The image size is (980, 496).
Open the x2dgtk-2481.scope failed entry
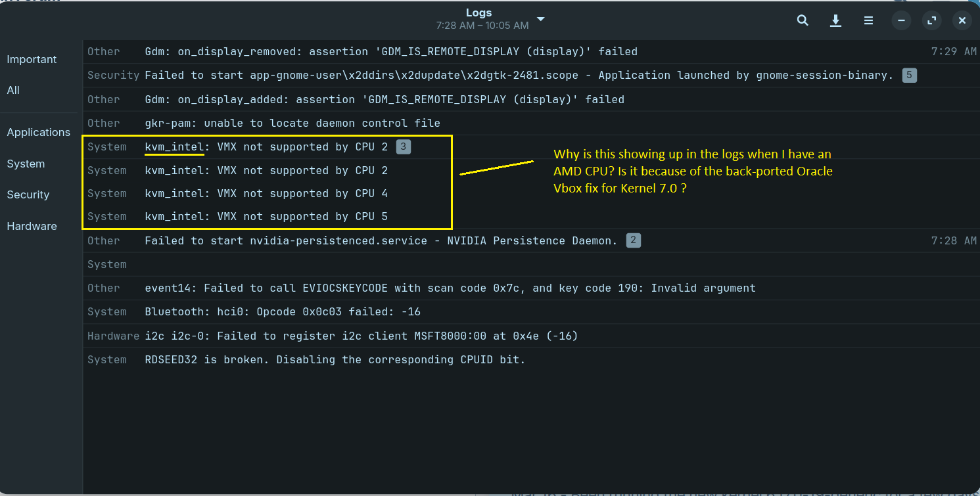pyautogui.click(x=531, y=75)
